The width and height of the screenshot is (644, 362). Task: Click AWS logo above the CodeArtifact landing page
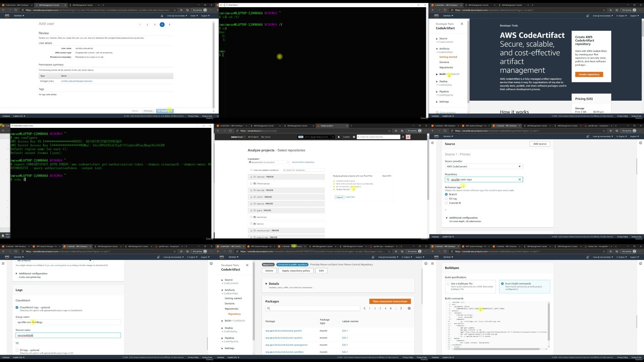tap(436, 15)
